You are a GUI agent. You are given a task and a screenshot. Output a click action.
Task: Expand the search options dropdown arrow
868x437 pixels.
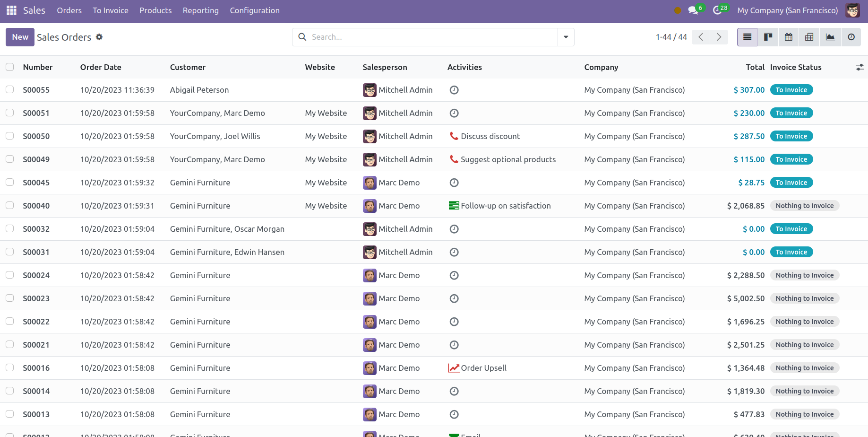[x=566, y=37]
